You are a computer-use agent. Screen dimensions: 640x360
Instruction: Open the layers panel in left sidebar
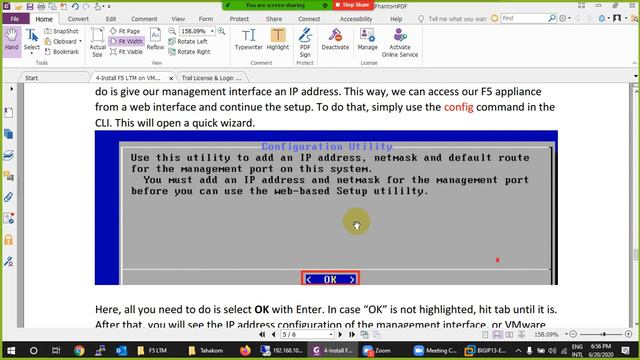(x=9, y=155)
